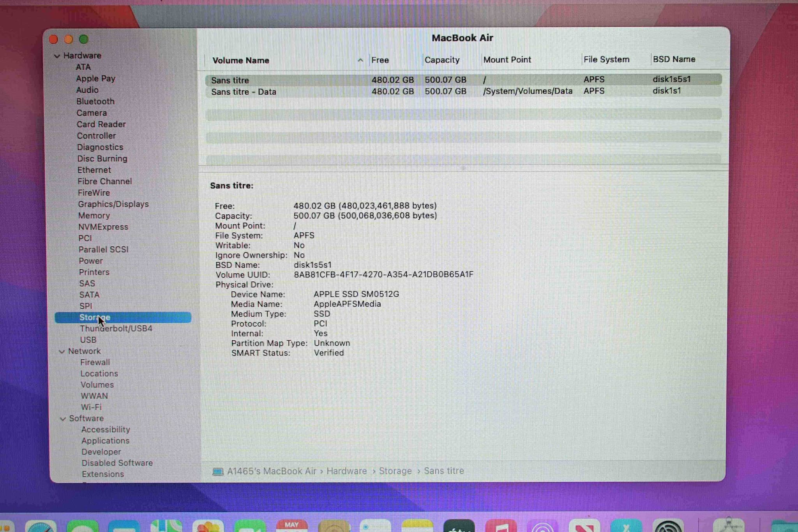Select WWAN in the sidebar
The width and height of the screenshot is (798, 532).
pyautogui.click(x=94, y=396)
